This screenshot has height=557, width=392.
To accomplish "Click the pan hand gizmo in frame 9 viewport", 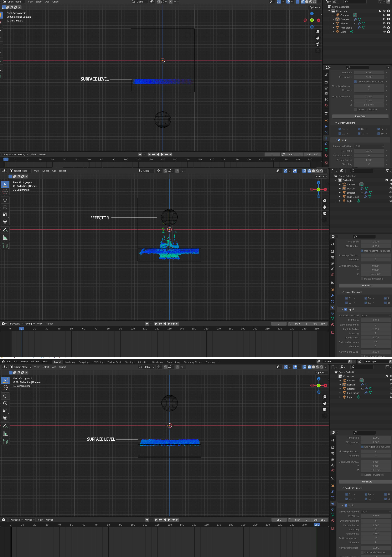I will 324,207.
